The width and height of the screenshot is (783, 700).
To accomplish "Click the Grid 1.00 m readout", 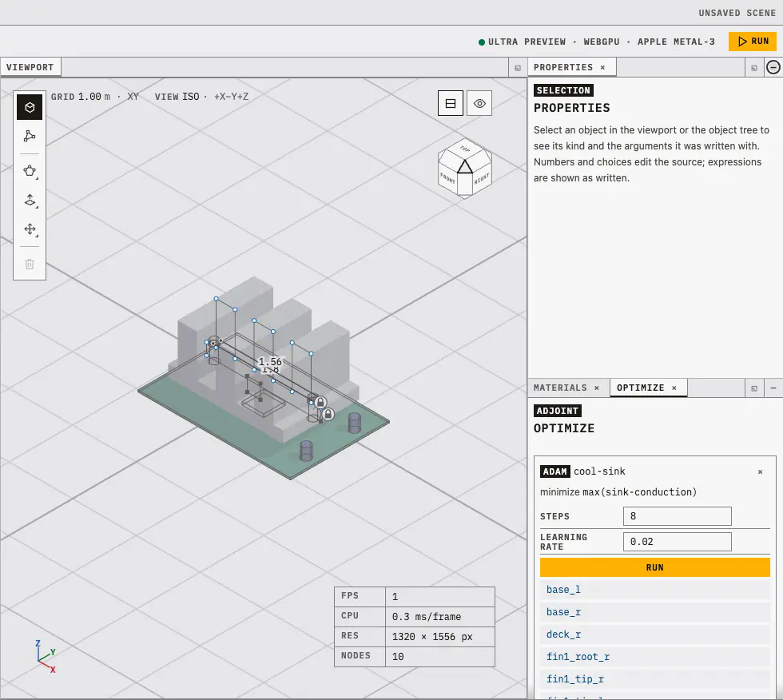I will pos(81,97).
